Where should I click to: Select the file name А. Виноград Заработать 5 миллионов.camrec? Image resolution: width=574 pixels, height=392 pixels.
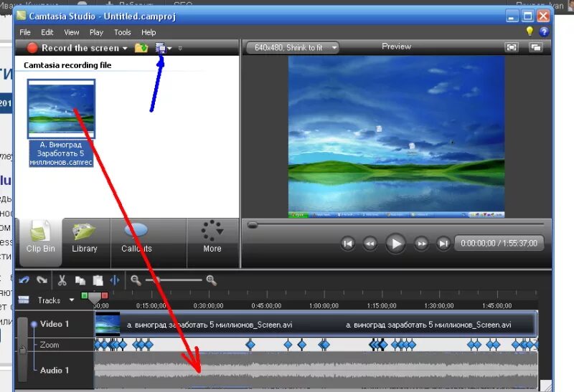pyautogui.click(x=61, y=153)
